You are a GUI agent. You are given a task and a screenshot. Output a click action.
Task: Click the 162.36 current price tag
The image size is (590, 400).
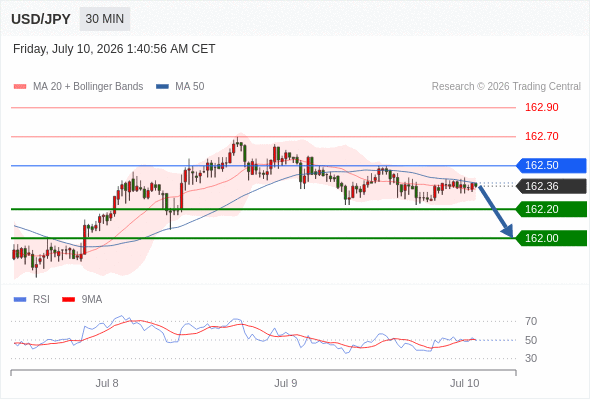coord(551,186)
